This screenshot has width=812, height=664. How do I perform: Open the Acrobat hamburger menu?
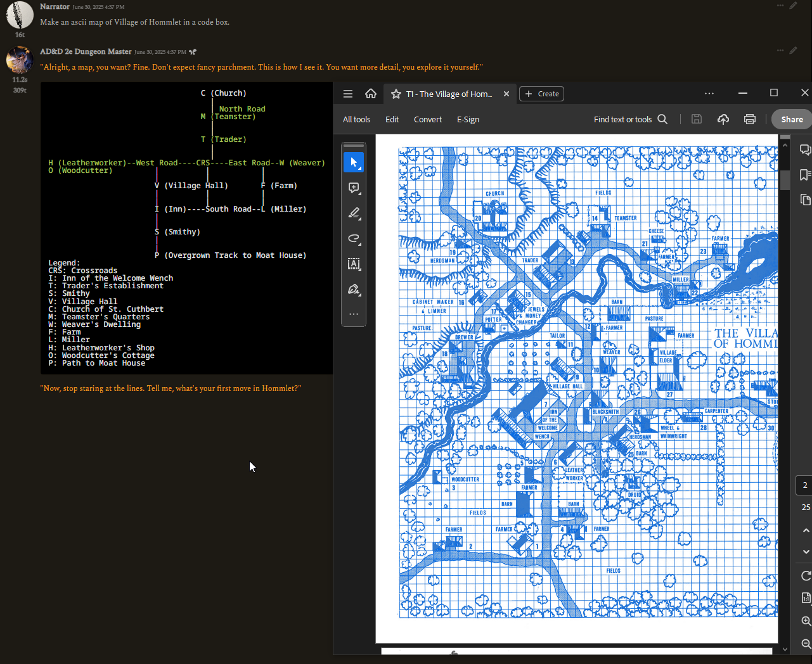(x=348, y=94)
